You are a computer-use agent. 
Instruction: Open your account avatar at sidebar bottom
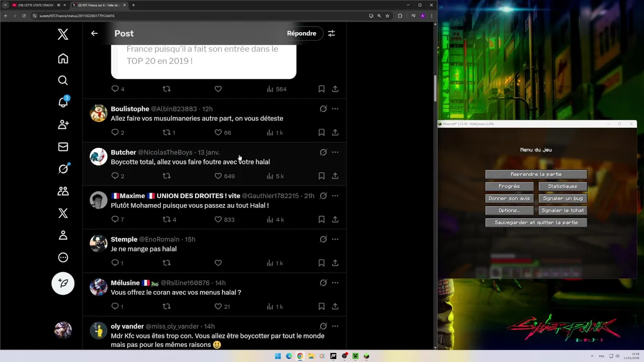(63, 330)
